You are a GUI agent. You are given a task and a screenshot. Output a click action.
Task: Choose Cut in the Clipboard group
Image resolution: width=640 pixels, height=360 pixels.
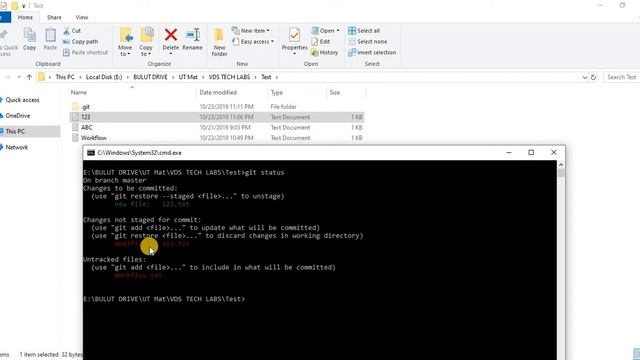tap(72, 31)
